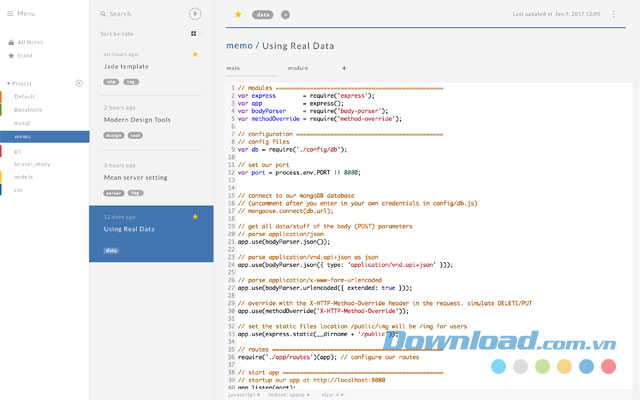640x400 pixels.
Task: Switch to grid list view
Action: pos(192,33)
